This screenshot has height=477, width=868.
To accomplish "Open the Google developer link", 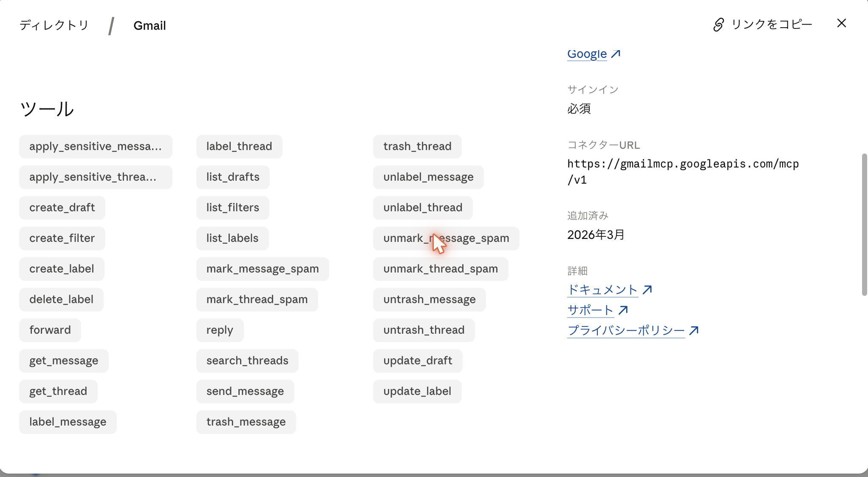I will 587,54.
